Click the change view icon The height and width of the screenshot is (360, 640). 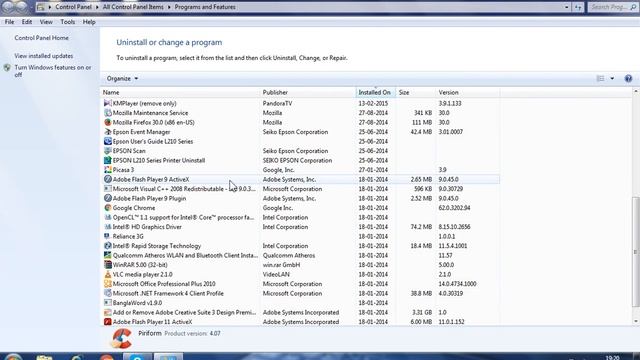point(600,78)
